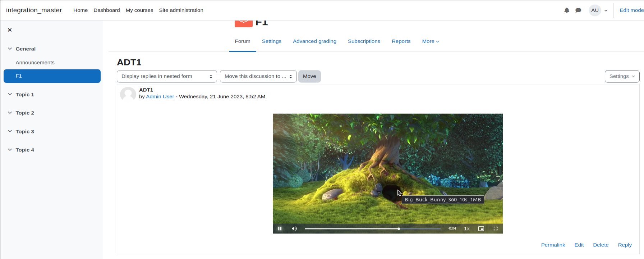
Task: Click the integration_master site name
Action: pyautogui.click(x=34, y=10)
